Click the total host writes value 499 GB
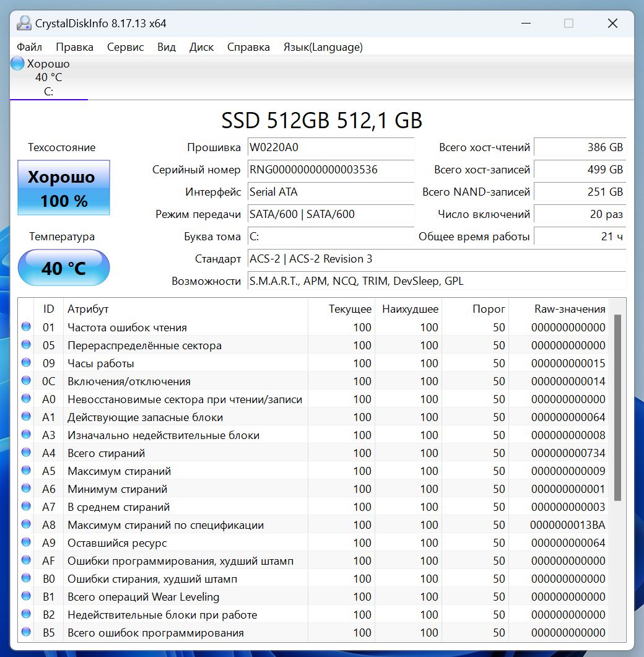 point(580,170)
